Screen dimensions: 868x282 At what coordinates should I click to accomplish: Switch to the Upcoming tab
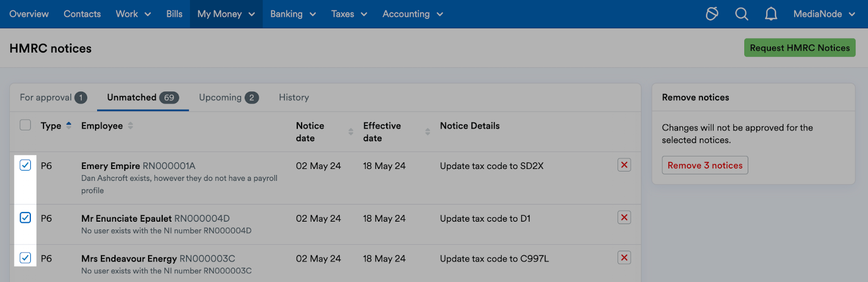(x=229, y=97)
